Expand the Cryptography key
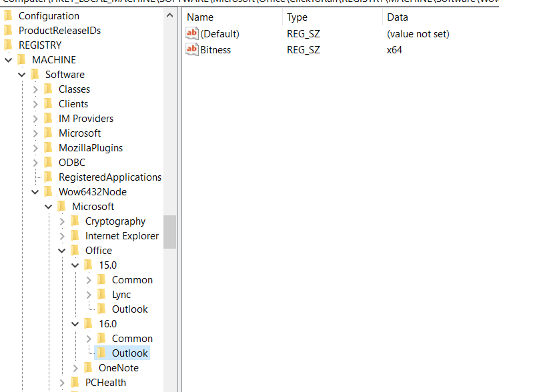 pos(62,221)
